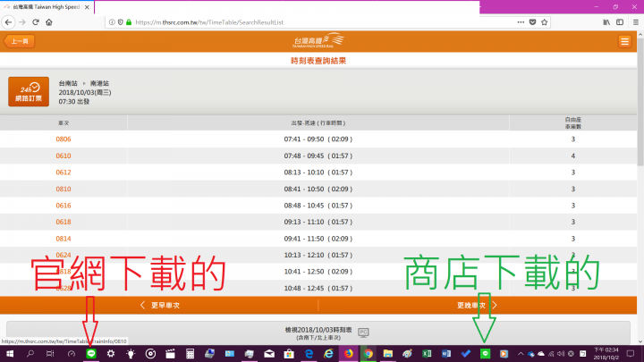This screenshot has height=362, width=644.
Task: Click the 24h 網路訂票 booking button
Action: tap(29, 91)
